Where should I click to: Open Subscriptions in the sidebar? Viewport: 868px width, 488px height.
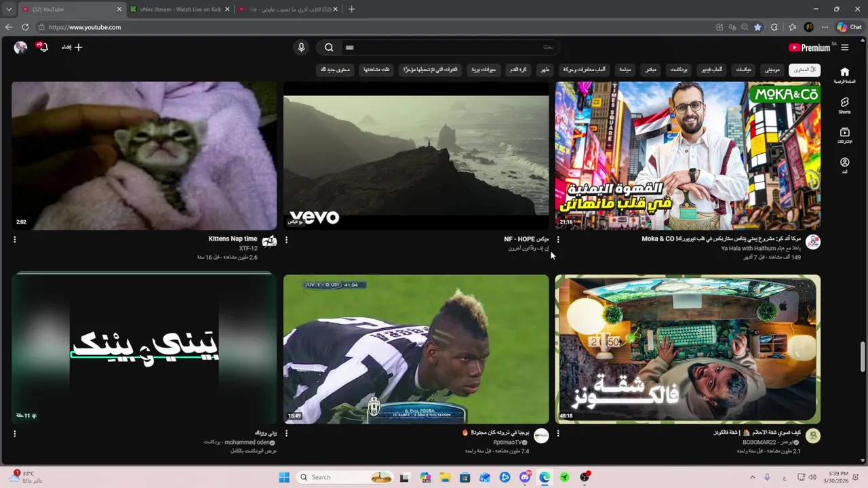pos(844,136)
